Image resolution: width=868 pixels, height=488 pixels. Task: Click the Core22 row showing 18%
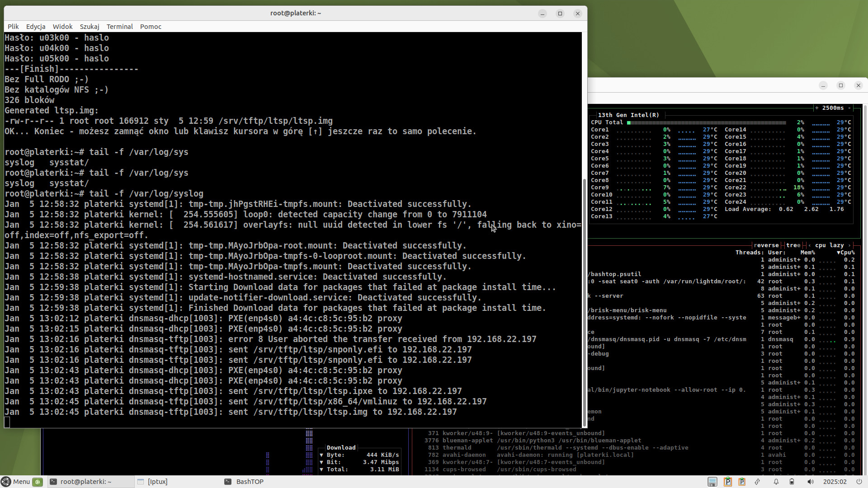(788, 188)
